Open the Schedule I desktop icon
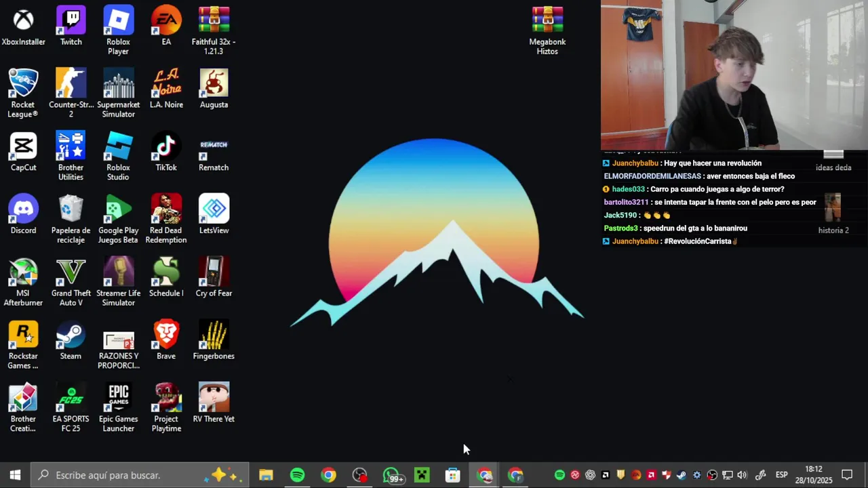Image resolution: width=868 pixels, height=488 pixels. 166,278
